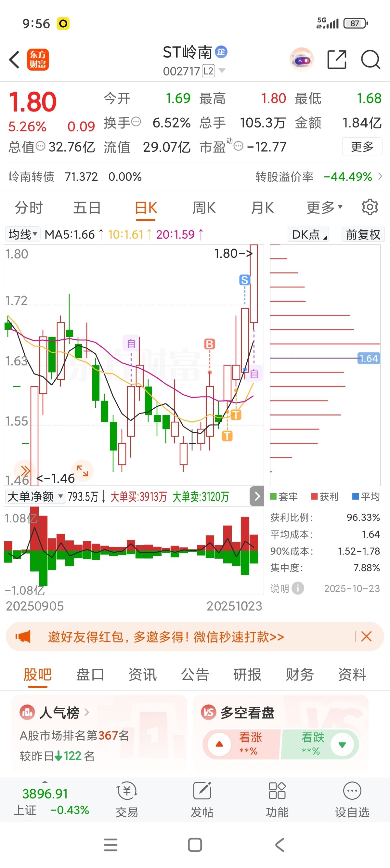Image resolution: width=390 pixels, height=868 pixels.
Task: Tap the megaphone icon in promo banner
Action: (x=23, y=637)
